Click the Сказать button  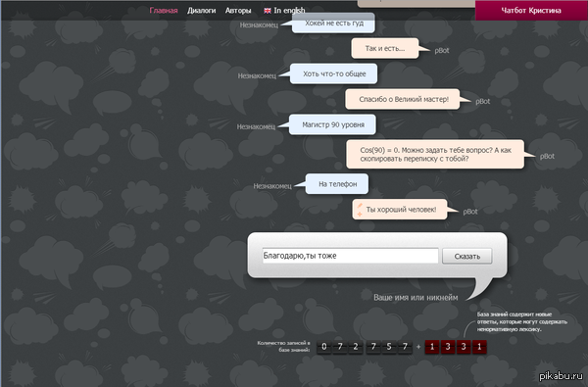(x=466, y=256)
